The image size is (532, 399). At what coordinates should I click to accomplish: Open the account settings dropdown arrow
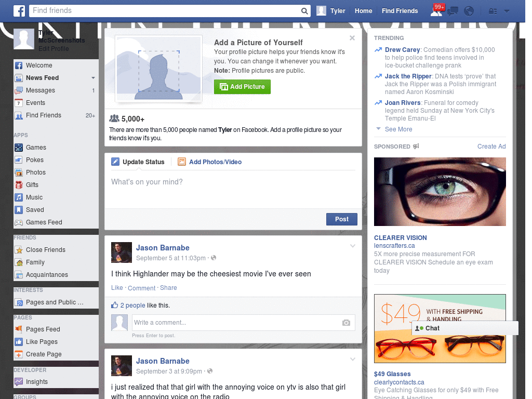click(x=506, y=10)
